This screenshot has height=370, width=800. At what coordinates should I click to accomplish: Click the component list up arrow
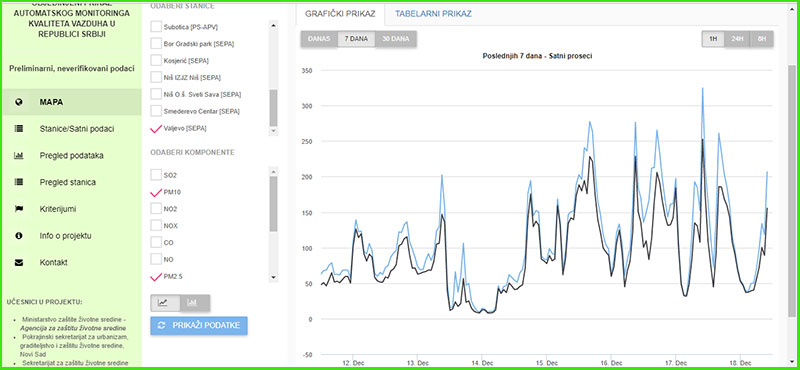click(x=273, y=171)
